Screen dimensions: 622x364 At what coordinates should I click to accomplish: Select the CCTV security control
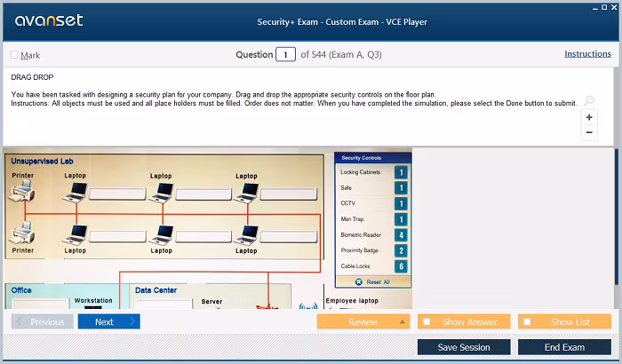point(348,203)
